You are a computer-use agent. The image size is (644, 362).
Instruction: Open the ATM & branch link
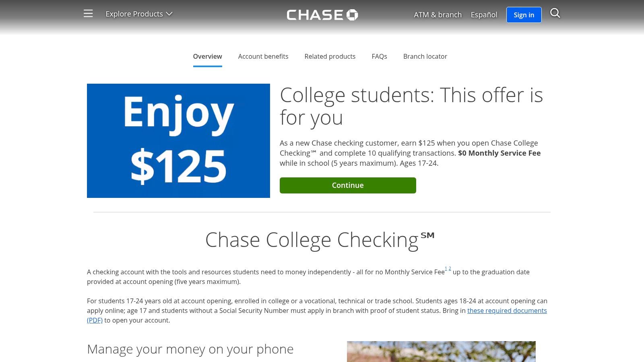(x=438, y=15)
